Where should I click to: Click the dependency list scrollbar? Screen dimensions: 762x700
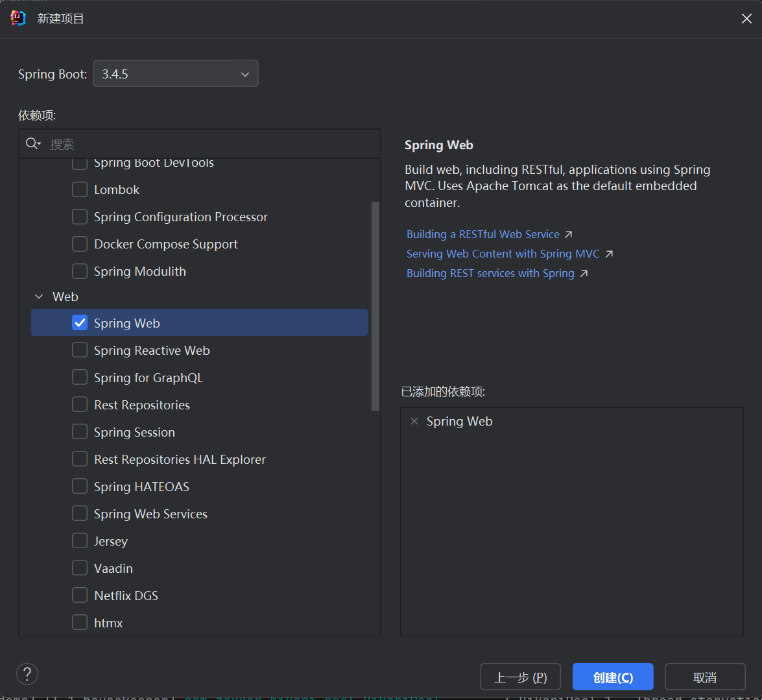(x=375, y=306)
